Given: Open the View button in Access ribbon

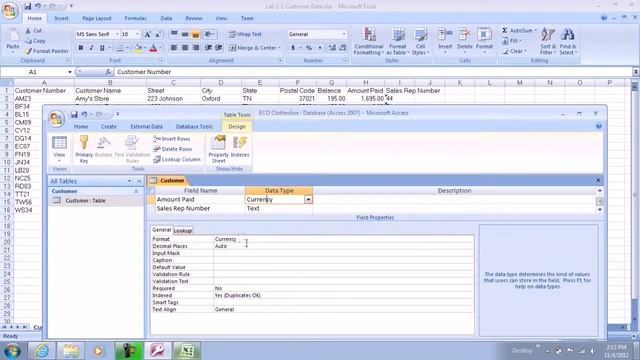Looking at the screenshot, I should click(x=59, y=149).
